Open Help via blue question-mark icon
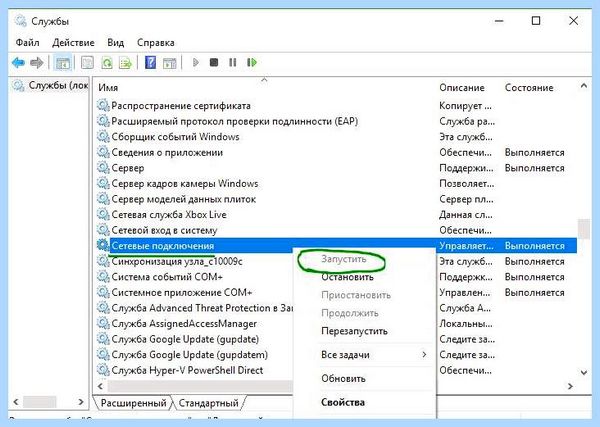600x427 pixels. (150, 62)
